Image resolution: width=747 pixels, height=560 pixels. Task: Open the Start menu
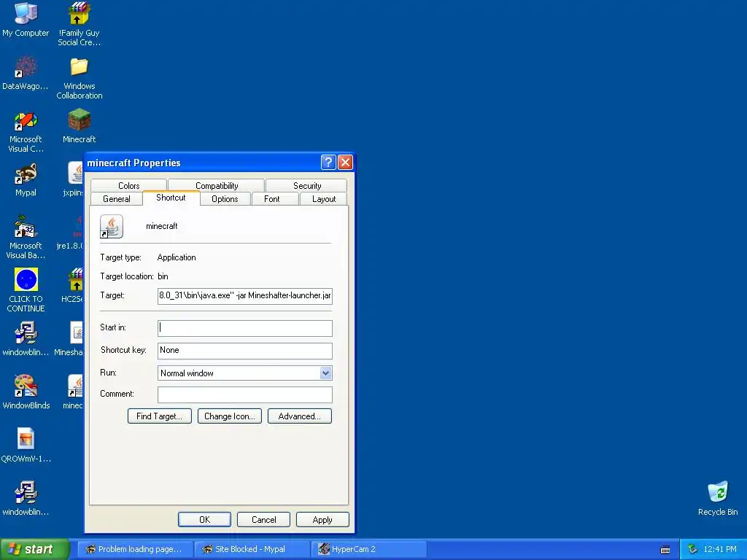[x=35, y=549]
